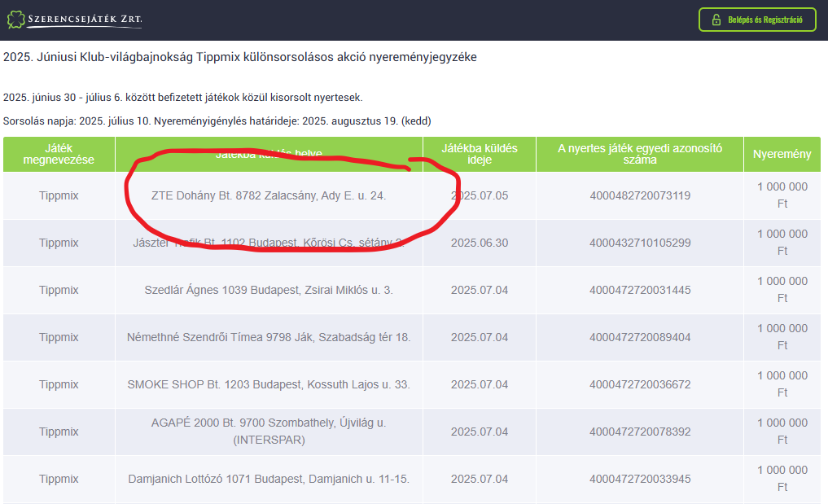Screen dimensions: 828x504
Task: Select the date in the SMOKE SHOP Bt. row
Action: [x=480, y=384]
